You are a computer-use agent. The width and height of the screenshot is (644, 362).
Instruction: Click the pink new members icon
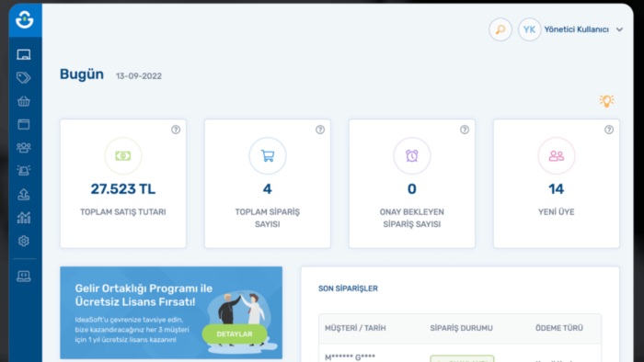point(557,156)
